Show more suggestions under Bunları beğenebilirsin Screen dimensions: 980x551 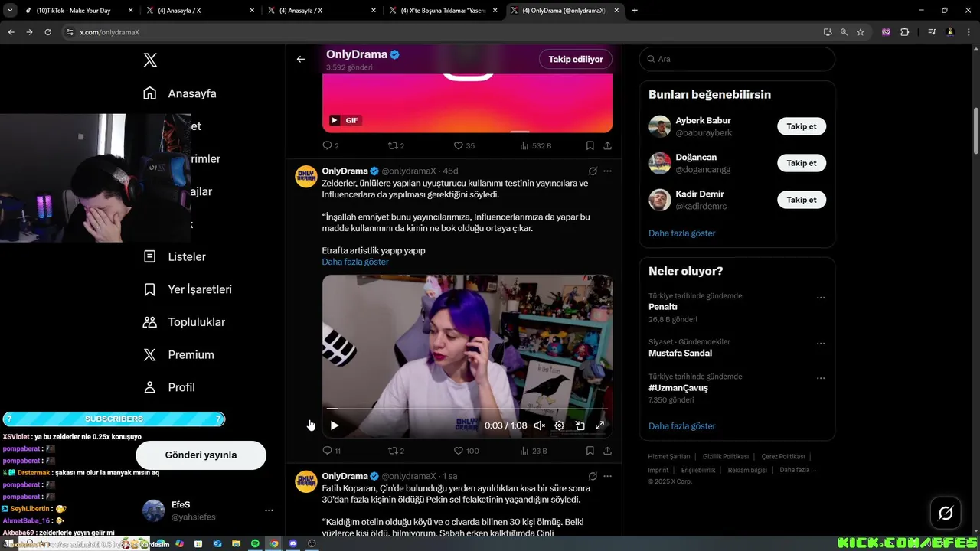[x=681, y=233]
